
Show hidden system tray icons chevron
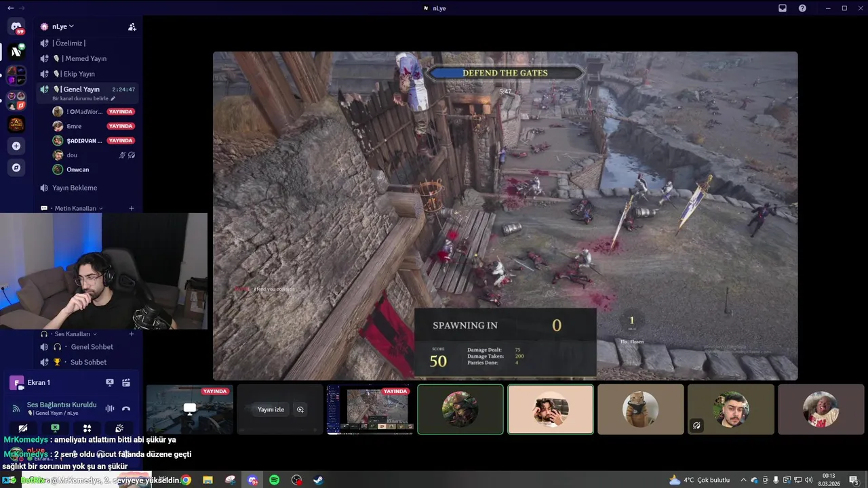click(x=744, y=480)
